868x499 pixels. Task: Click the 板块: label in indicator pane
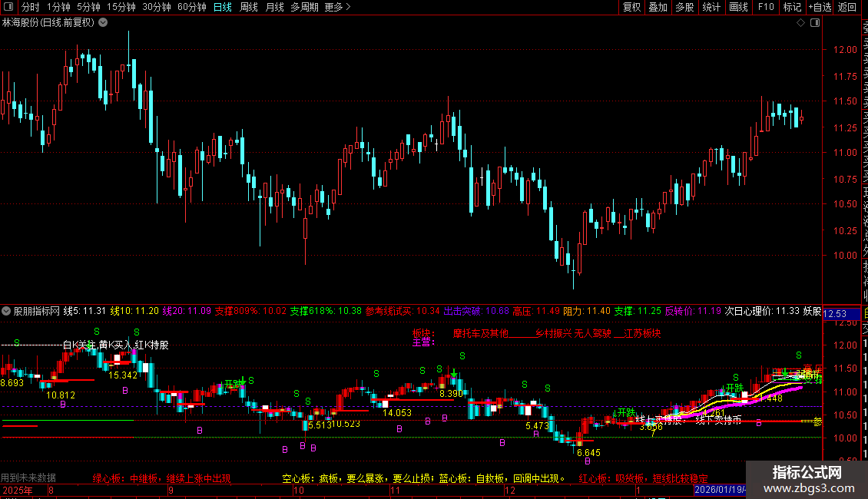tap(423, 334)
